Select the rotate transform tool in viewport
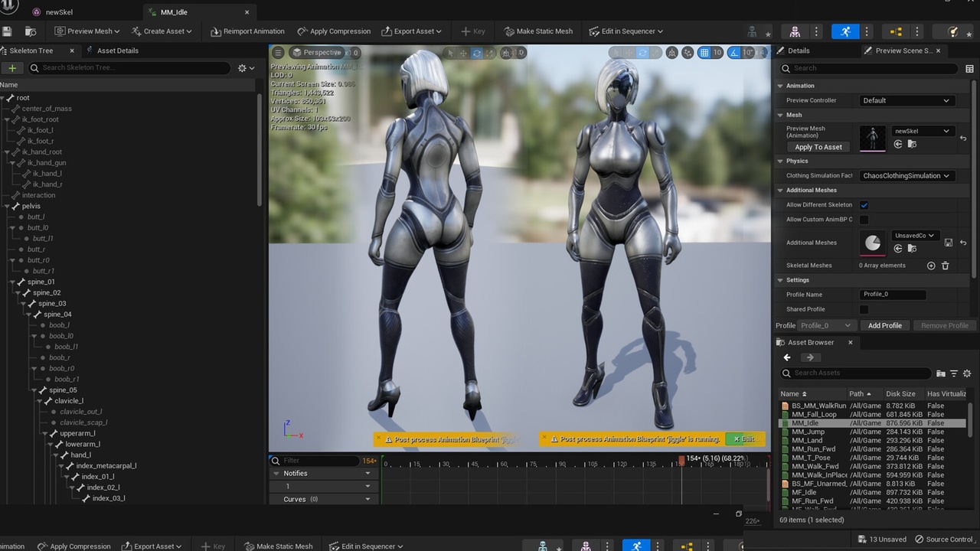The width and height of the screenshot is (980, 551). [477, 53]
